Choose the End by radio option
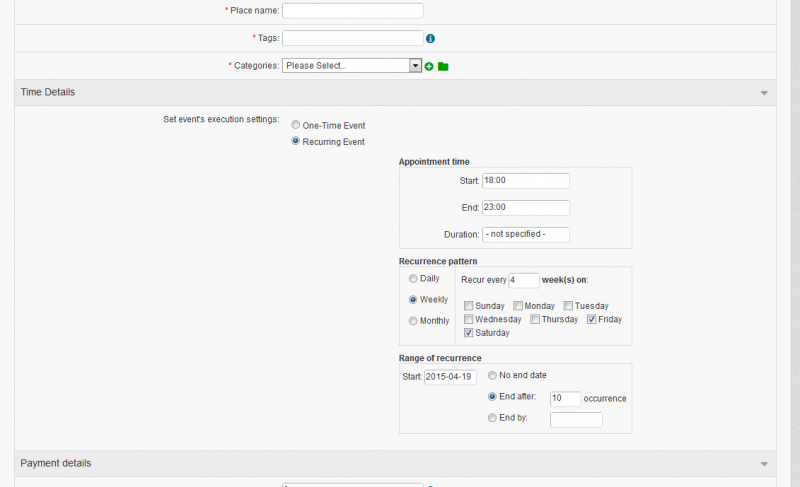 click(x=492, y=418)
